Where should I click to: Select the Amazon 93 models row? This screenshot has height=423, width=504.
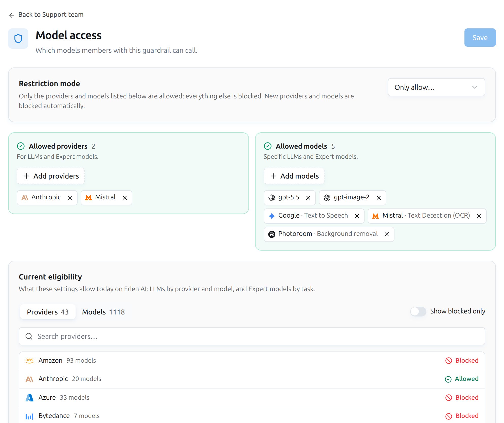tap(252, 361)
